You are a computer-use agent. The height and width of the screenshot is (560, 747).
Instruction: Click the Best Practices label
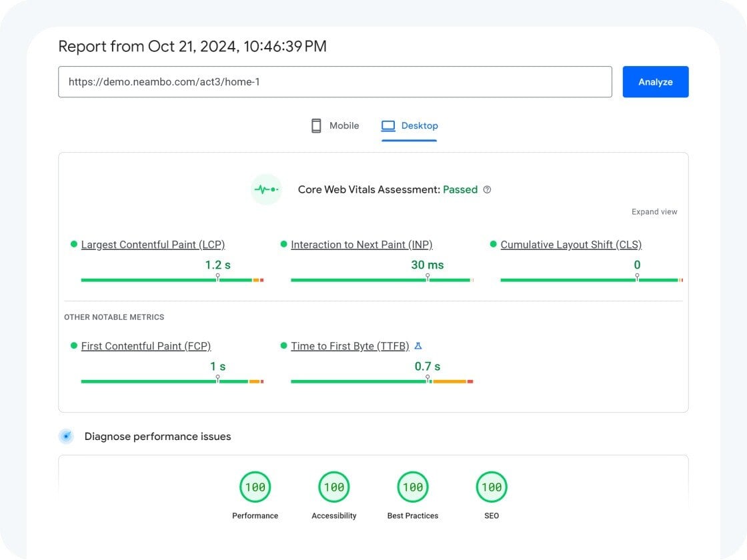pyautogui.click(x=413, y=516)
